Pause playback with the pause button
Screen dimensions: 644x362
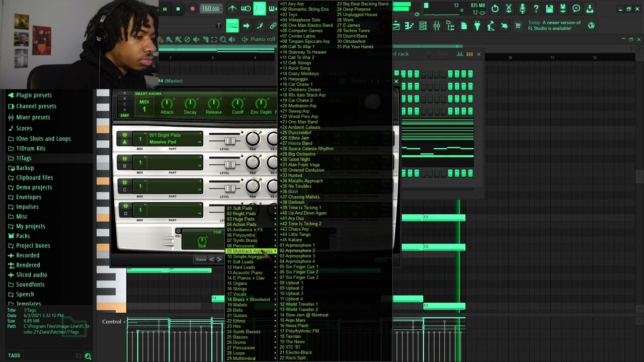(165, 9)
